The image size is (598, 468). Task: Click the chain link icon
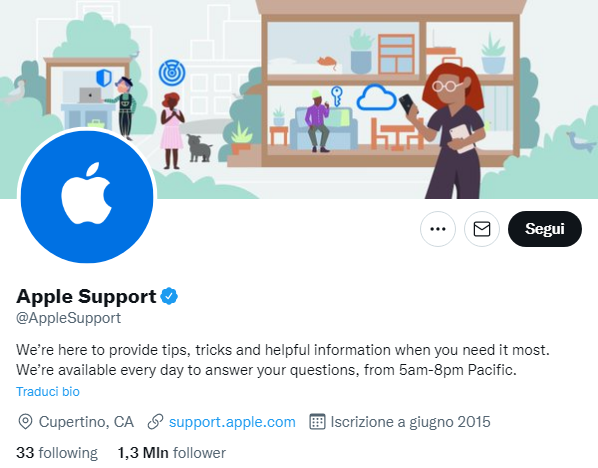155,422
